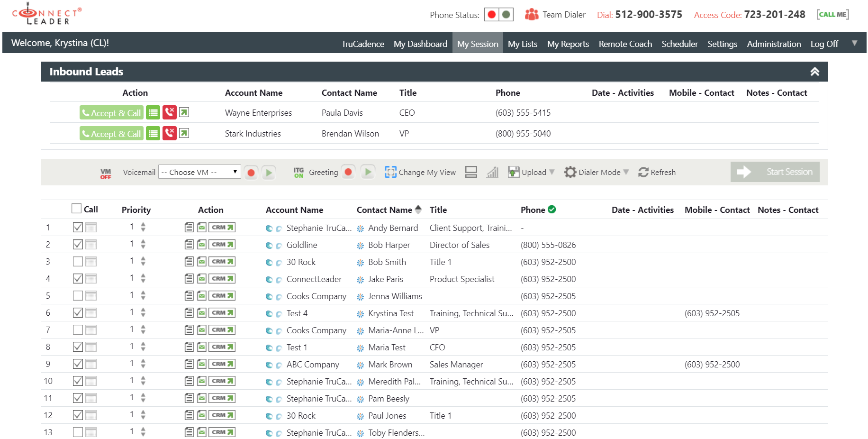This screenshot has height=439, width=868.
Task: Click the Start Session button
Action: (775, 172)
